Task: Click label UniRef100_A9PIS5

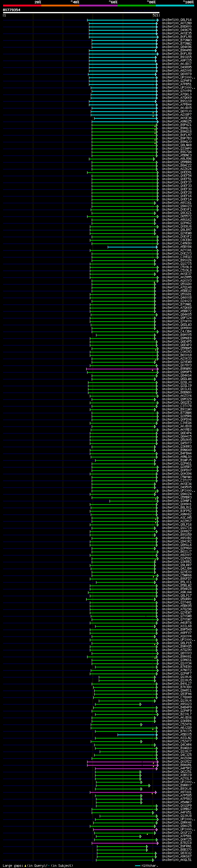Action: pos(177,60)
